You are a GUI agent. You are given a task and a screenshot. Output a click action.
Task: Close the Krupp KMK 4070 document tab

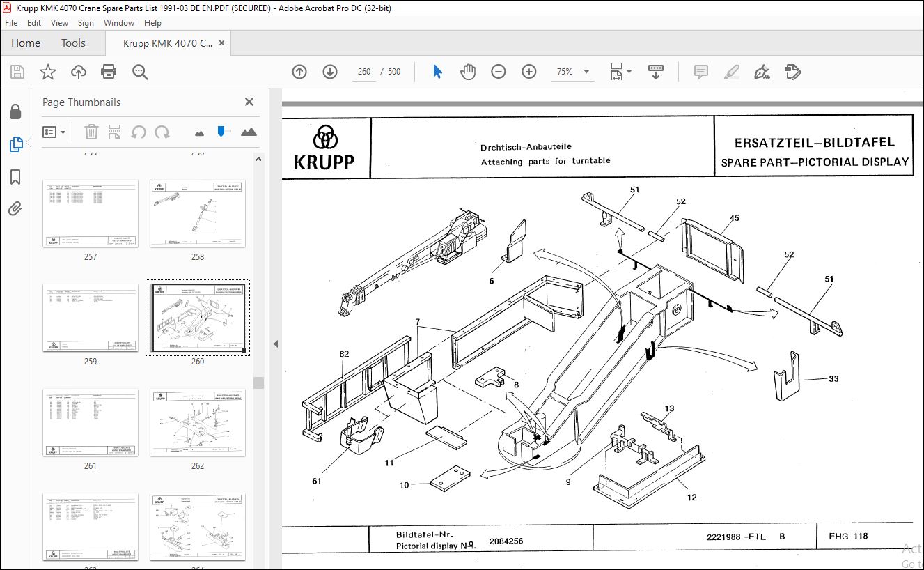pyautogui.click(x=222, y=43)
